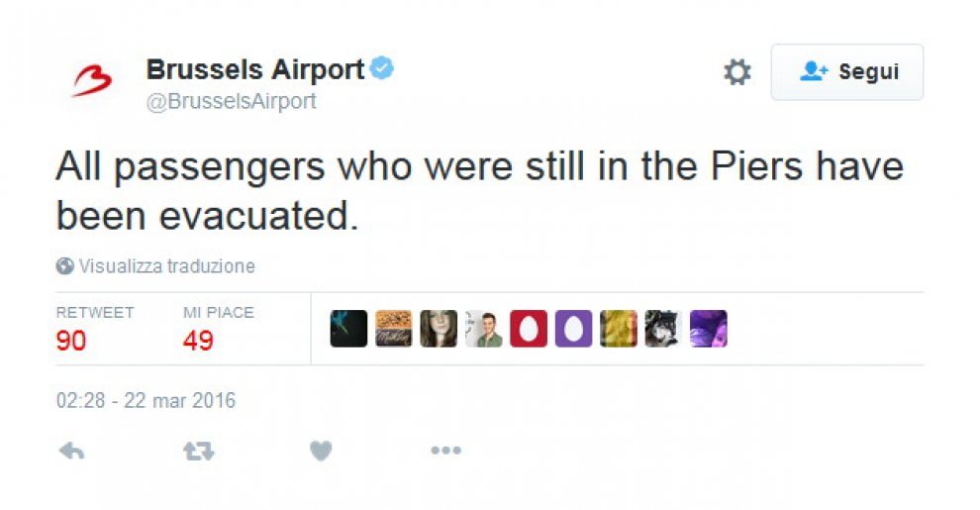Open the red egg default avatar
Screen dimensions: 980x510
coord(529,329)
